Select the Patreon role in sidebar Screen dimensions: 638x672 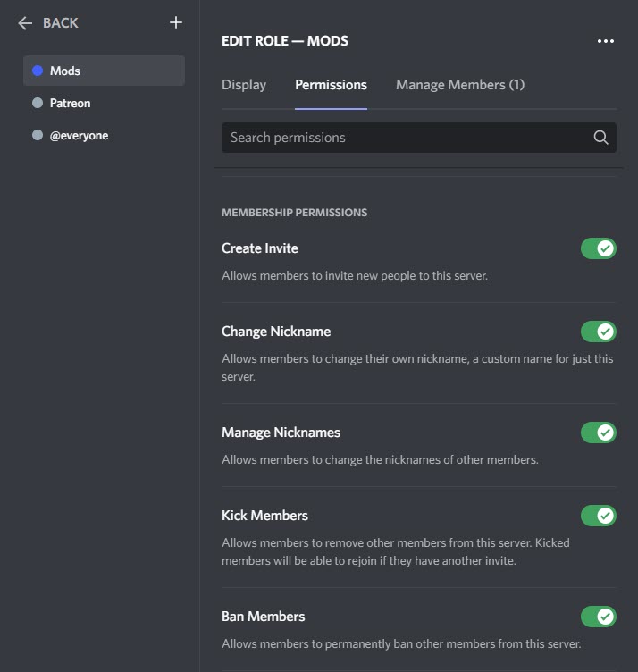[105, 103]
